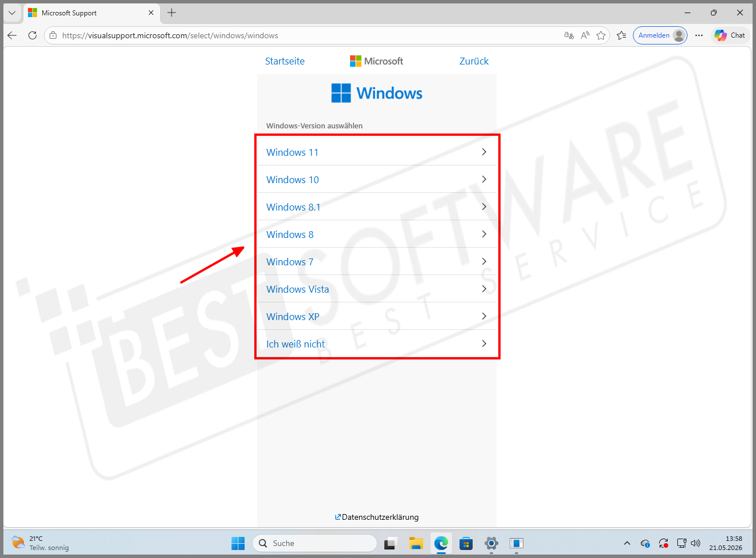Select the Windows 8.1 entry

pyautogui.click(x=377, y=207)
